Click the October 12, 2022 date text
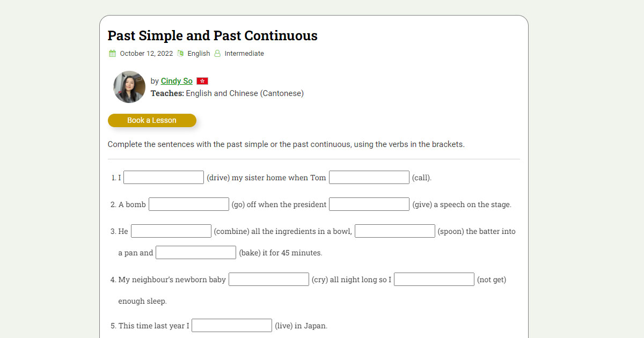Screen dimensions: 644x338 [x=147, y=54]
